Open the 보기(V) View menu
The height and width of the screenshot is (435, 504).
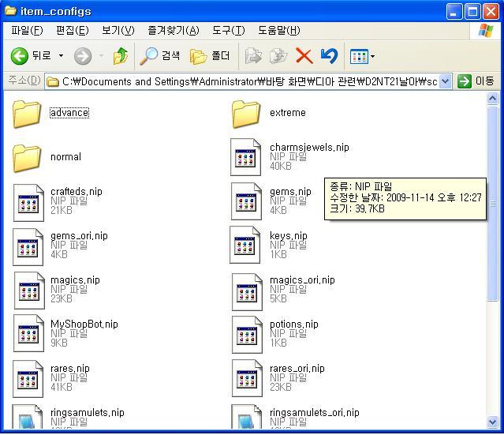pos(118,31)
